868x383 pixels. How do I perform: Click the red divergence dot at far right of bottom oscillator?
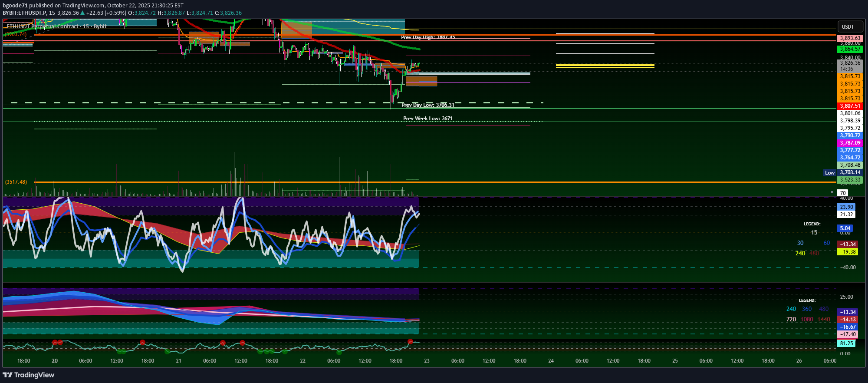click(410, 342)
